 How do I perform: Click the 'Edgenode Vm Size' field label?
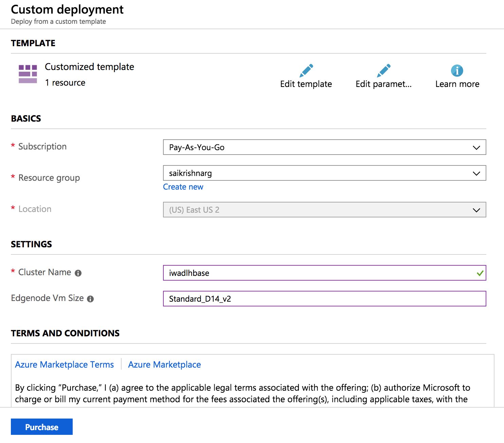click(47, 298)
